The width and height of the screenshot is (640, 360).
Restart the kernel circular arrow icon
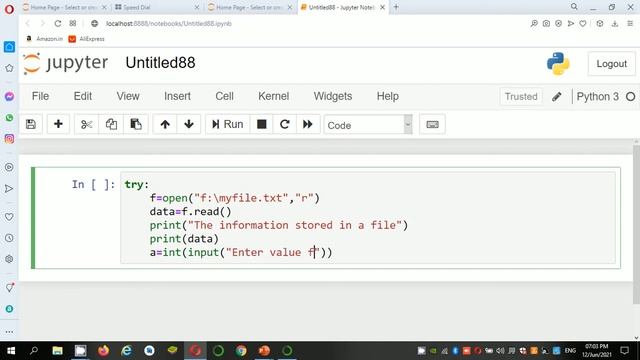(x=284, y=124)
